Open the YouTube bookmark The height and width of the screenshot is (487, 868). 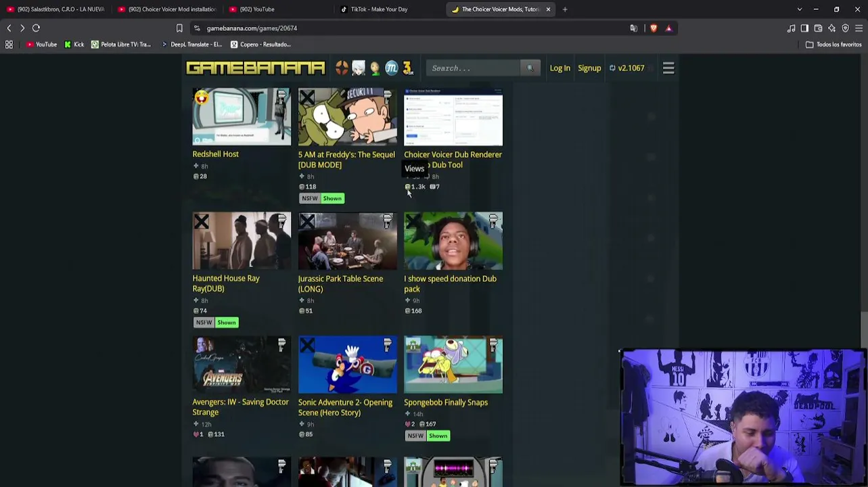(x=42, y=45)
